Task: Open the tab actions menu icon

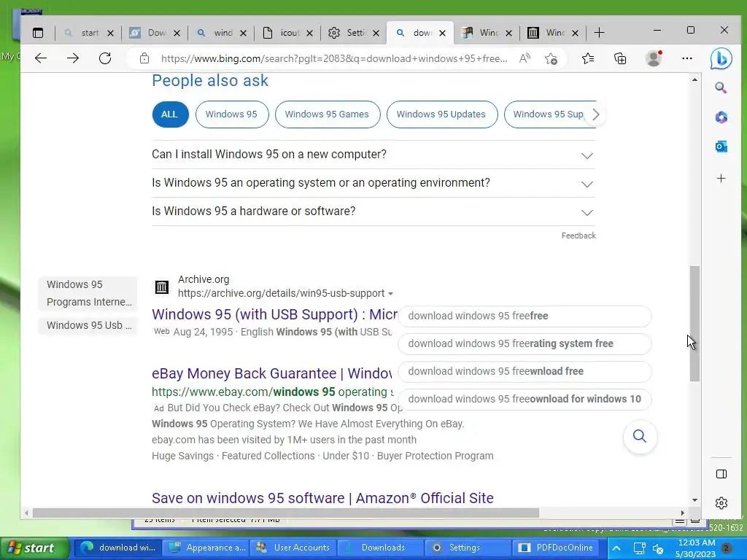Action: click(x=38, y=33)
